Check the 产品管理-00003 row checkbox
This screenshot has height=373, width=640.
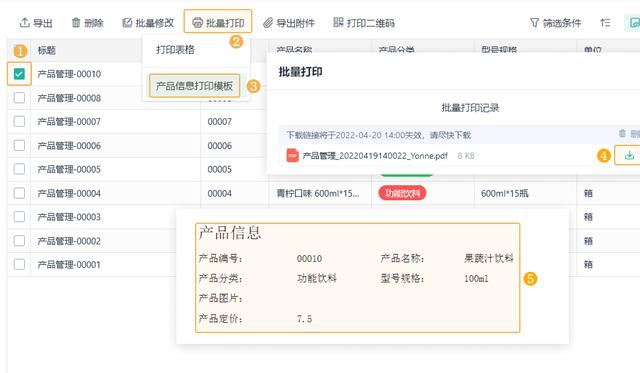19,217
